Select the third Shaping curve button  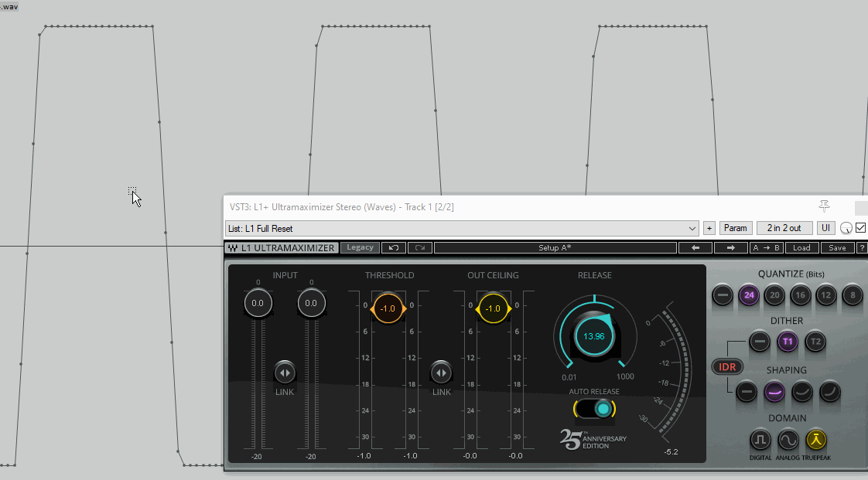tap(801, 392)
